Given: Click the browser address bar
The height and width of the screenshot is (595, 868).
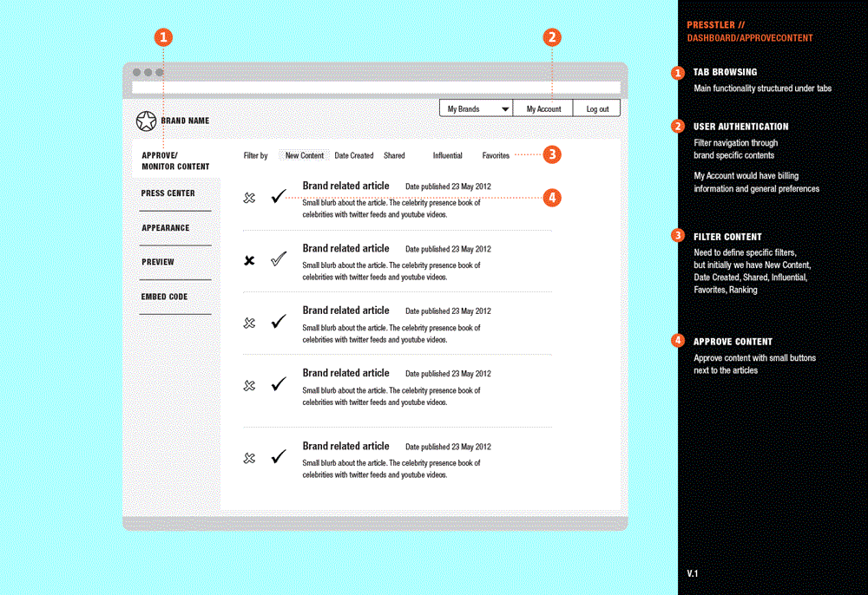Looking at the screenshot, I should point(376,88).
